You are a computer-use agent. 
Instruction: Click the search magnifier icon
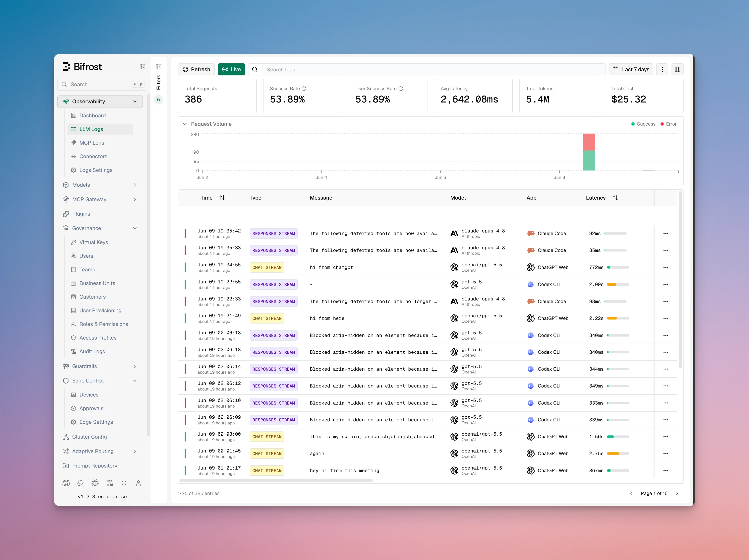coord(255,69)
